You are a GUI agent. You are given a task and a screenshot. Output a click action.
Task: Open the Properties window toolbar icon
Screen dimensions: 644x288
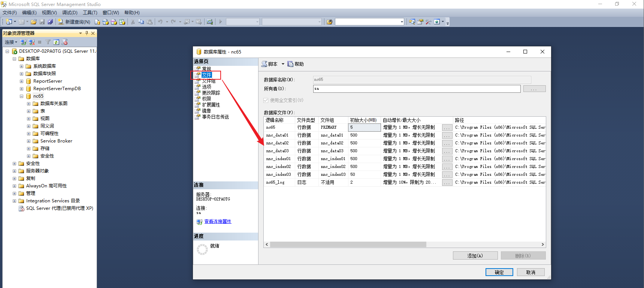[x=420, y=22]
